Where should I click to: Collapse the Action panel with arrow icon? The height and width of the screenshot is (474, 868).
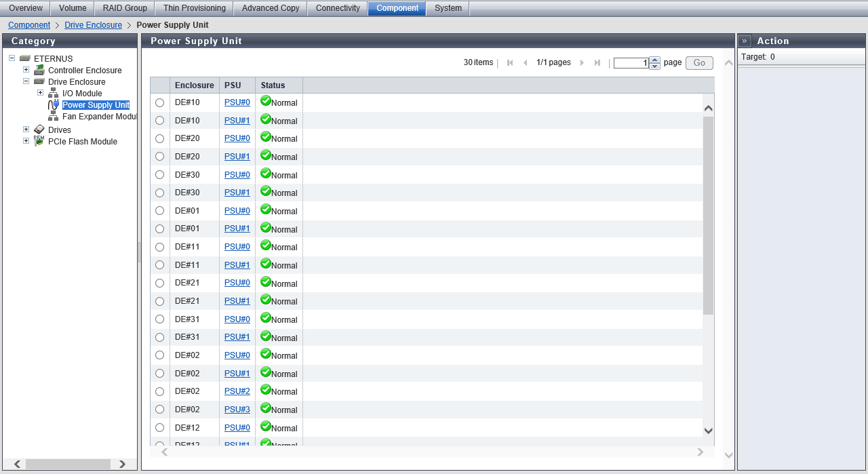pos(744,41)
